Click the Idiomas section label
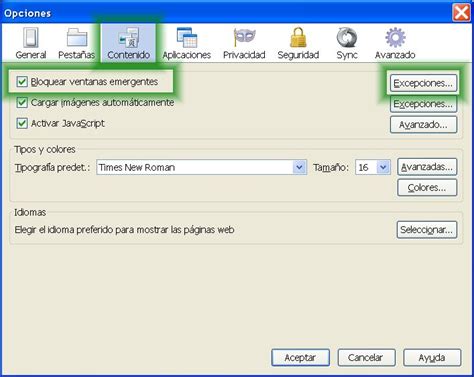 tap(30, 212)
